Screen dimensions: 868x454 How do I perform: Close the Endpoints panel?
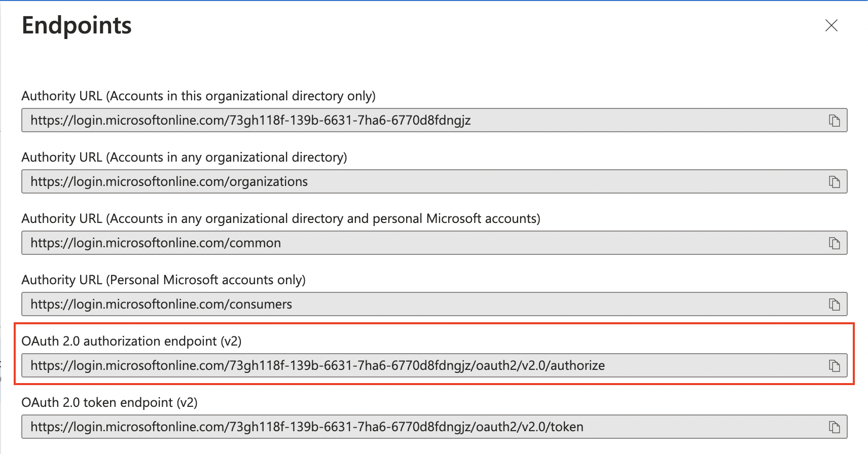click(x=831, y=25)
